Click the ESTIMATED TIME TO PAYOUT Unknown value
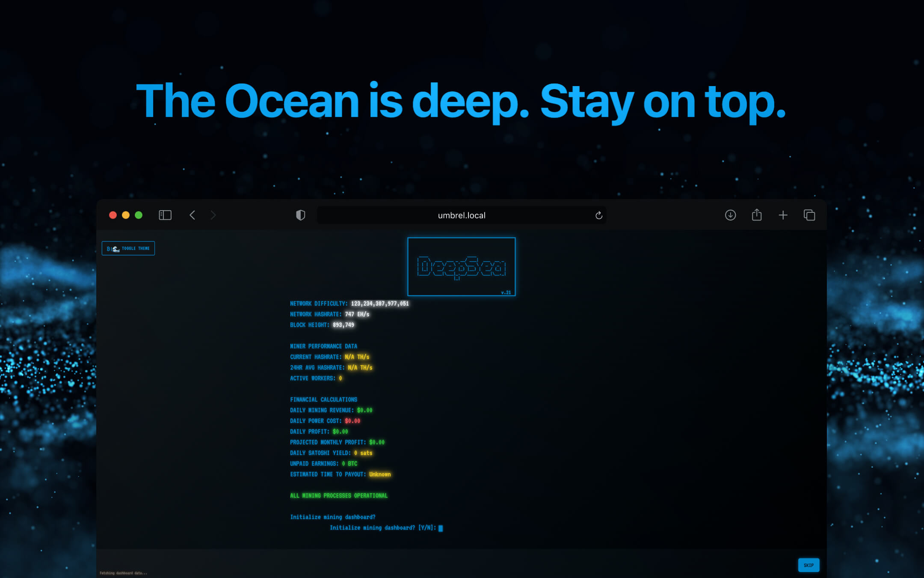Image resolution: width=924 pixels, height=578 pixels. [380, 474]
